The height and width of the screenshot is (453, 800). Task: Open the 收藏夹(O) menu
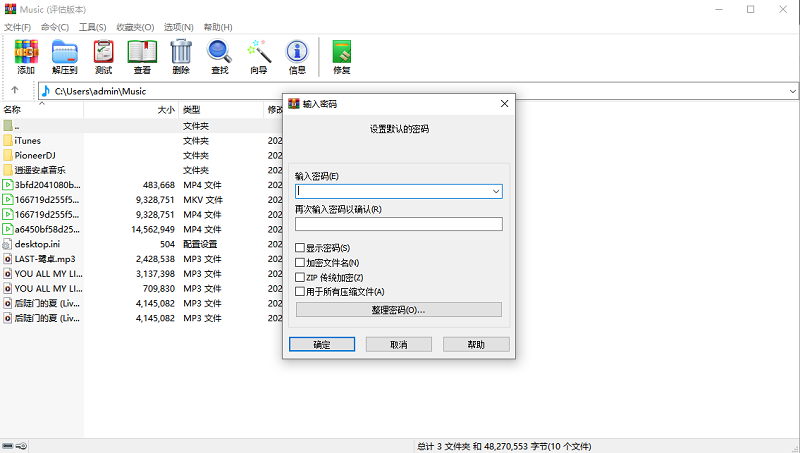pos(136,26)
